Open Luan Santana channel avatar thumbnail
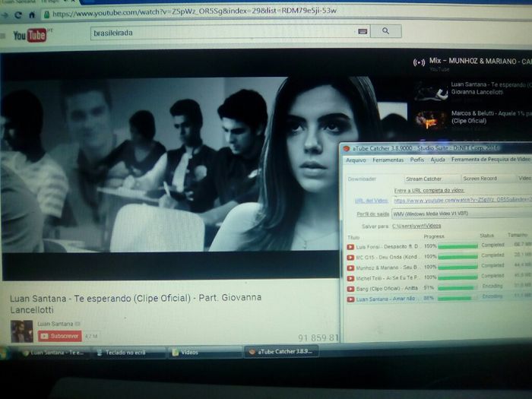The image size is (532, 399). point(22,331)
